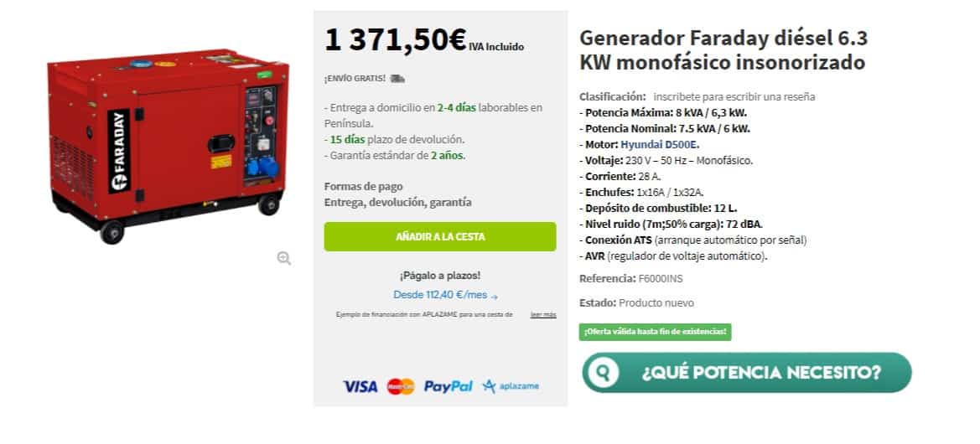Click the product title Generador Faraday diésel
Image resolution: width=980 pixels, height=444 pixels.
pos(723,50)
